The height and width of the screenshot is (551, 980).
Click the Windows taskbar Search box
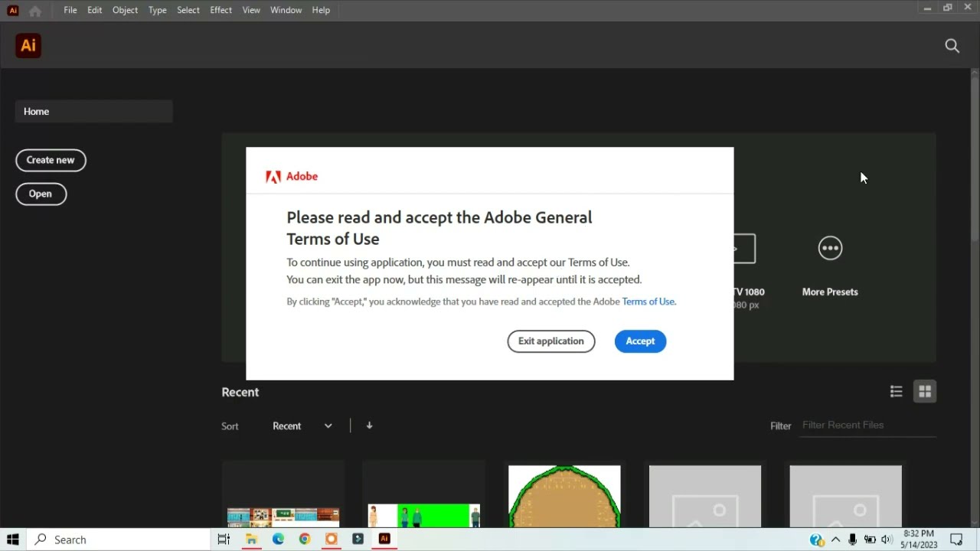(118, 540)
